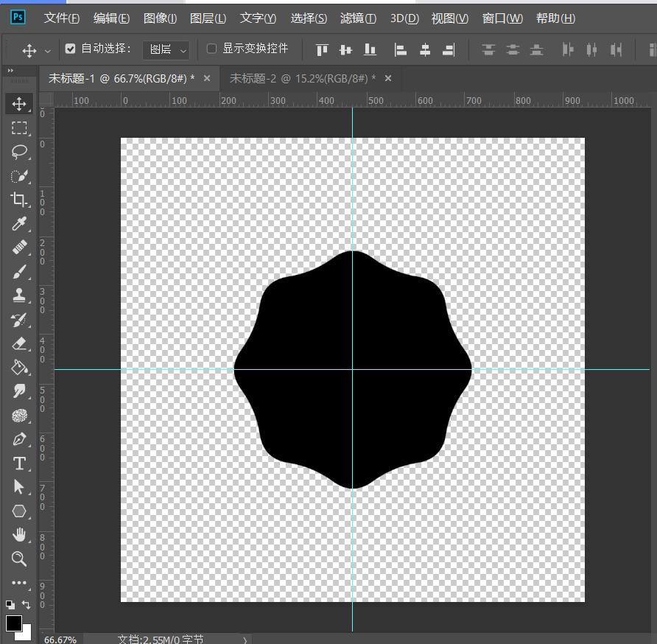657x644 pixels.
Task: Switch to the Pen tool
Action: (x=19, y=439)
